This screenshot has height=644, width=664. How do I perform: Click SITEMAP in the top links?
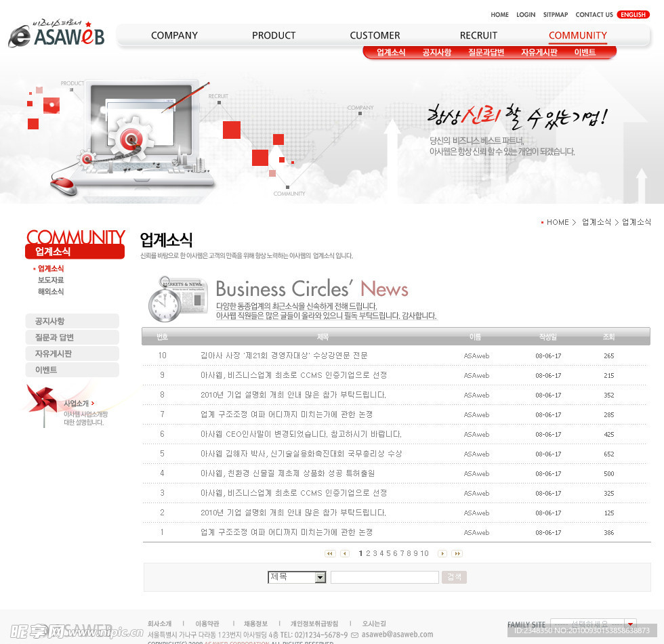click(555, 14)
